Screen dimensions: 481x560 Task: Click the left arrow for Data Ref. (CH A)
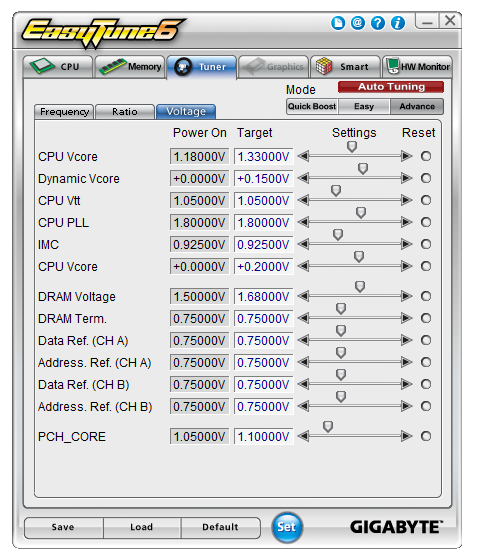click(303, 340)
